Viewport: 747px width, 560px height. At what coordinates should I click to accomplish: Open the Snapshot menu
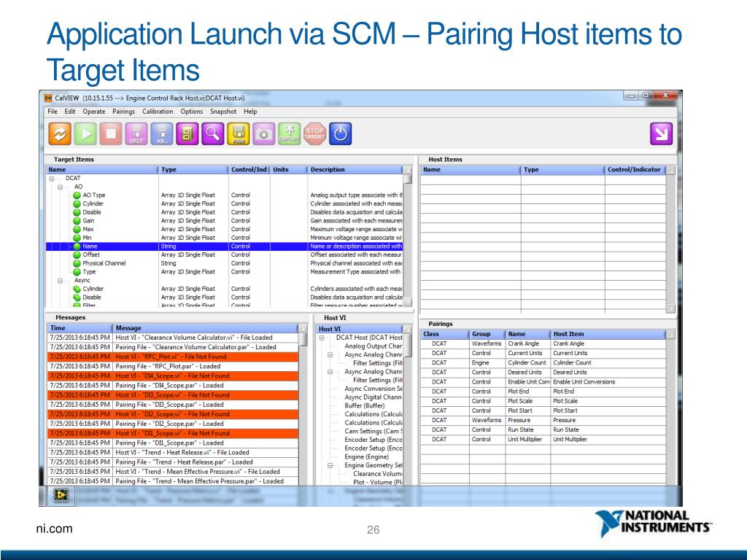point(223,112)
